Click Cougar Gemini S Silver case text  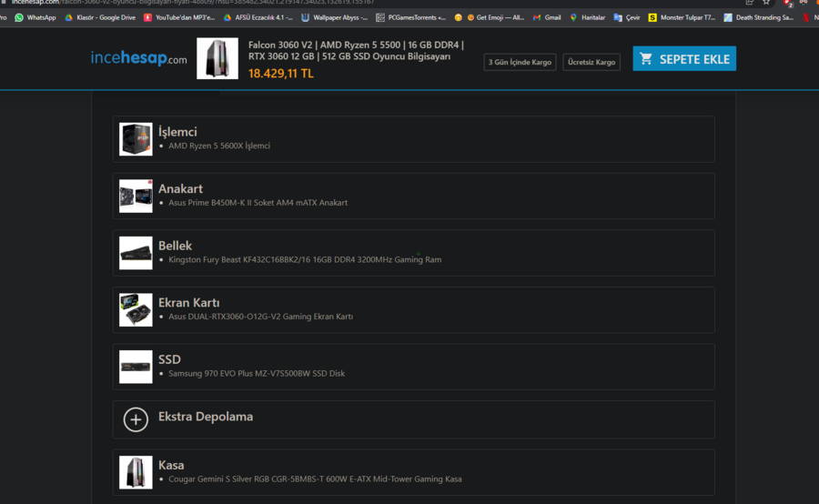coord(315,479)
